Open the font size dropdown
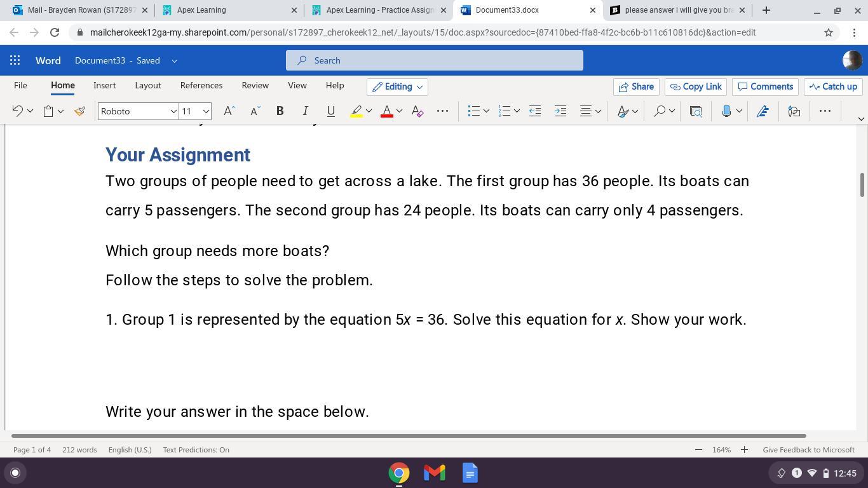Image resolution: width=868 pixels, height=488 pixels. point(206,111)
